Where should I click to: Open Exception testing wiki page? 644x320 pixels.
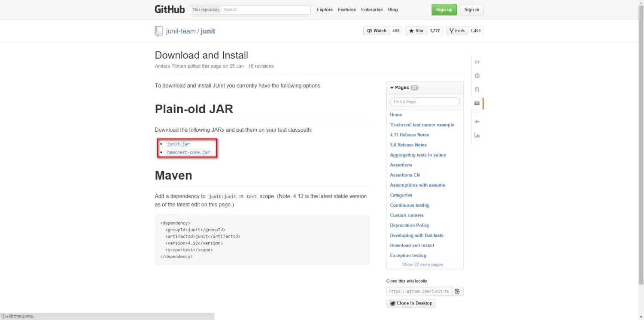pyautogui.click(x=408, y=255)
